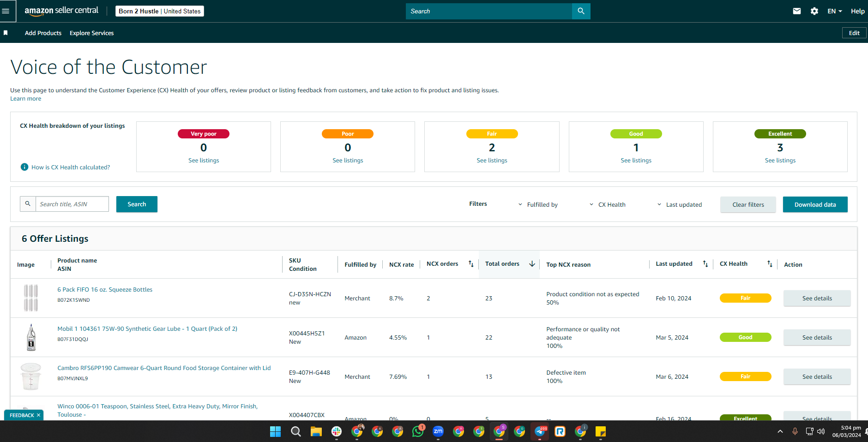Expand the Fulfilled by filter
Image resolution: width=868 pixels, height=442 pixels.
(x=538, y=204)
